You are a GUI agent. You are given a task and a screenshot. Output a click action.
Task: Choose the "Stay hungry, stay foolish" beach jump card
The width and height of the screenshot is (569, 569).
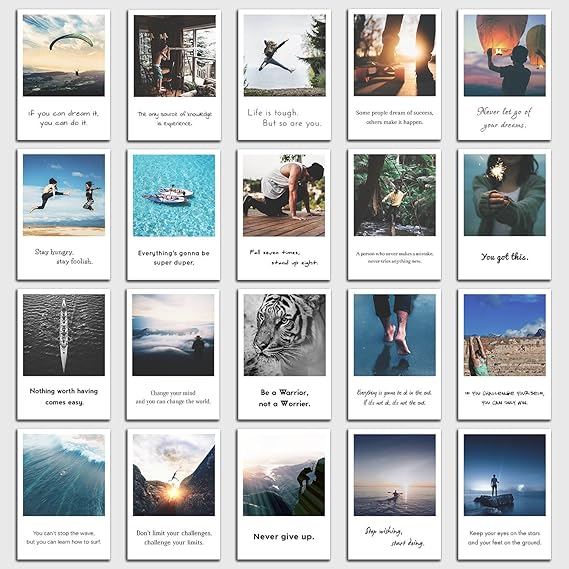64,214
